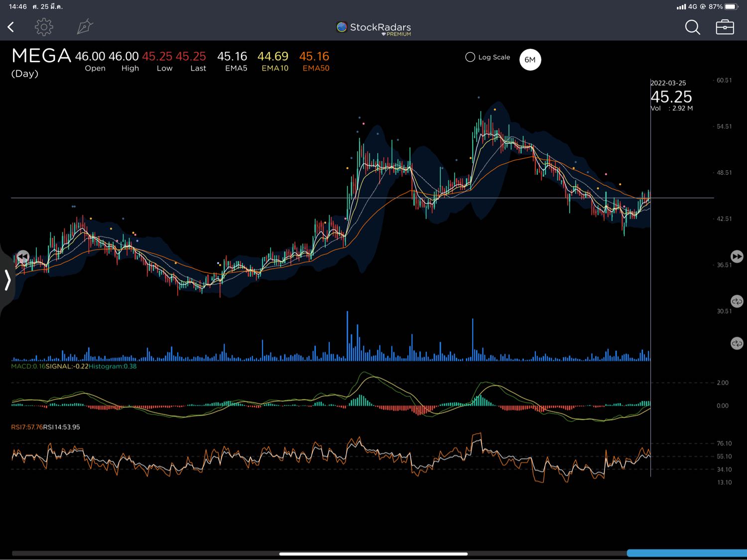Tap the upper swap-cycle icon
The width and height of the screenshot is (747, 560).
tap(737, 301)
